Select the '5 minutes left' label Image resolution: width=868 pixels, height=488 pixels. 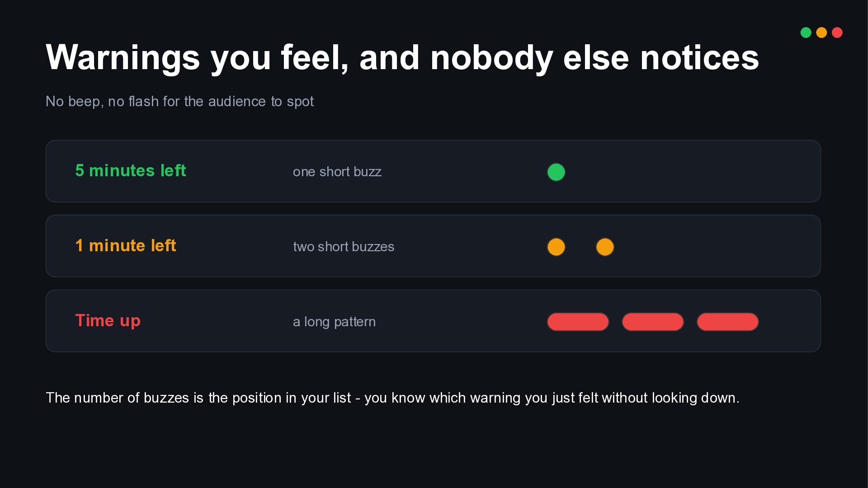pyautogui.click(x=131, y=171)
